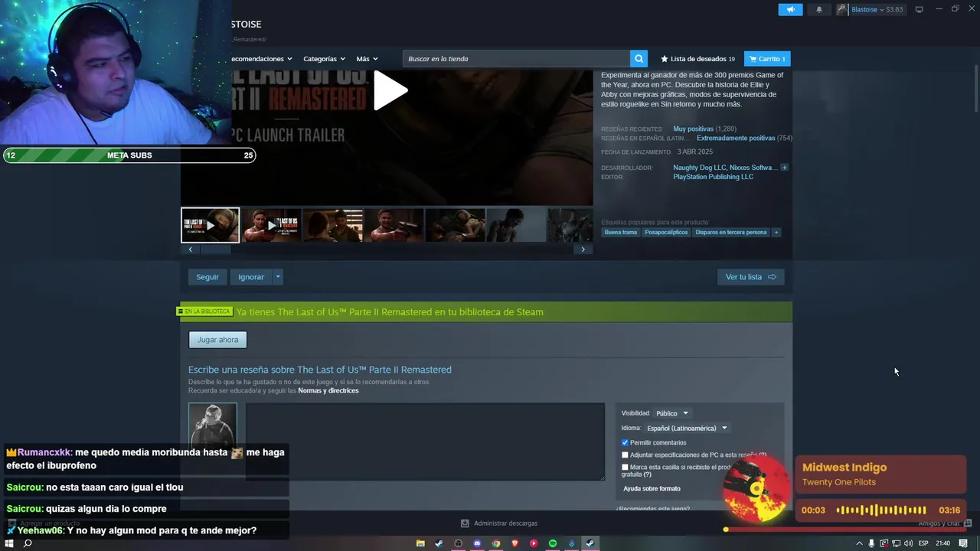Open Discord from taskbar

[477, 543]
